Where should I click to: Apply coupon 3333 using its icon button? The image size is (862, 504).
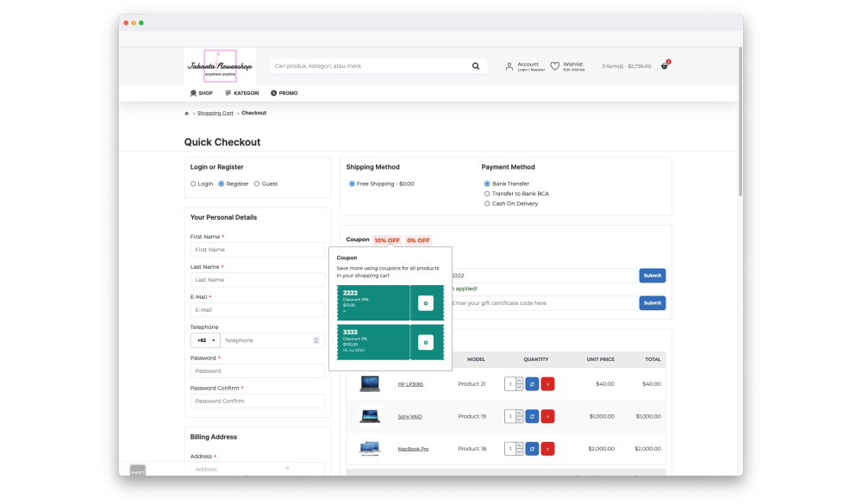click(425, 342)
